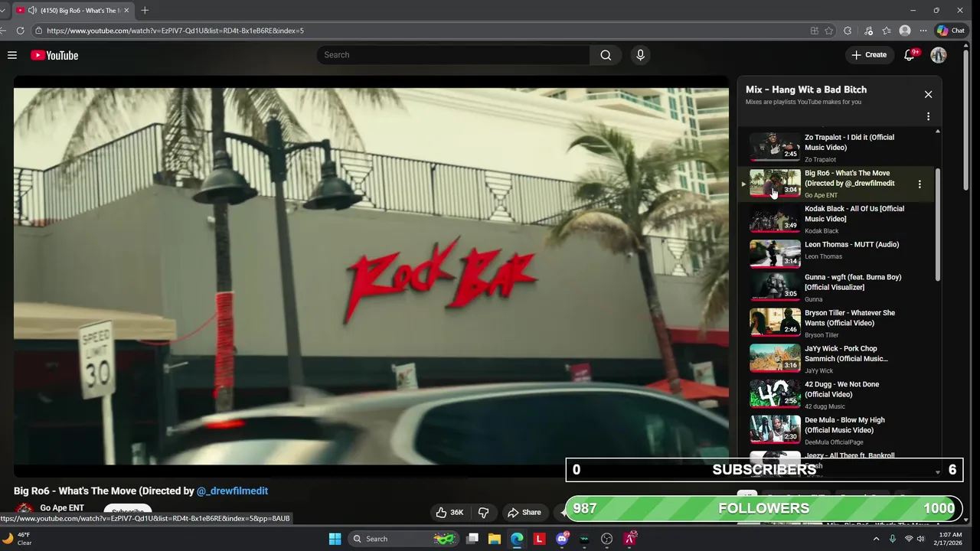Image resolution: width=980 pixels, height=551 pixels.
Task: Open the tab search dropdown arrow
Action: (3, 11)
